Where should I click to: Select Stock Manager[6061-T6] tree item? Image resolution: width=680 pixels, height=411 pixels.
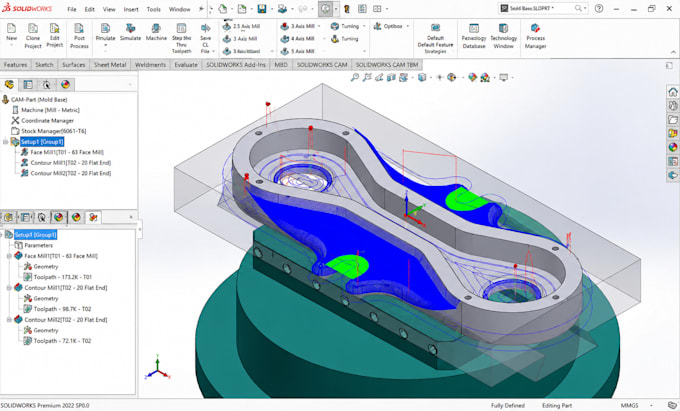49,131
